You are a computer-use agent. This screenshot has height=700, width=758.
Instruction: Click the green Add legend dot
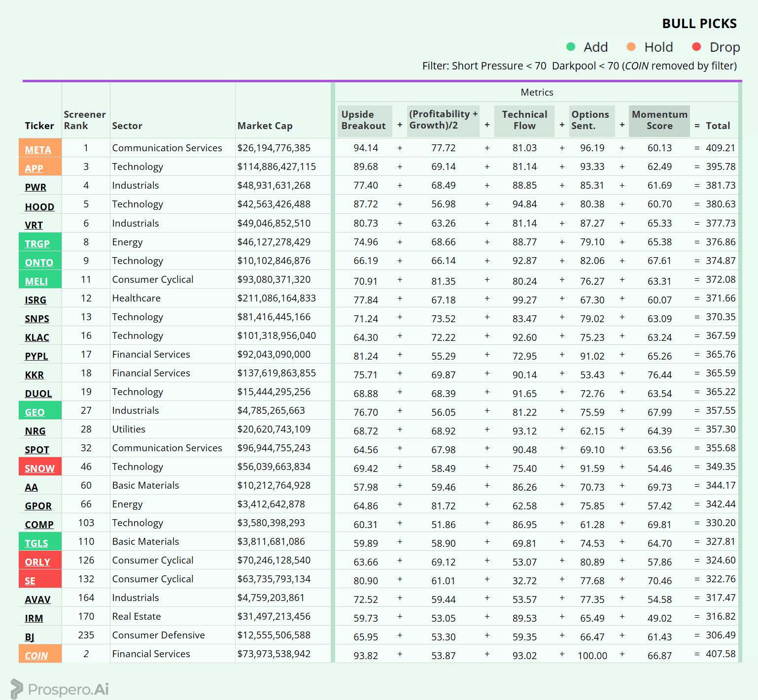(x=571, y=47)
